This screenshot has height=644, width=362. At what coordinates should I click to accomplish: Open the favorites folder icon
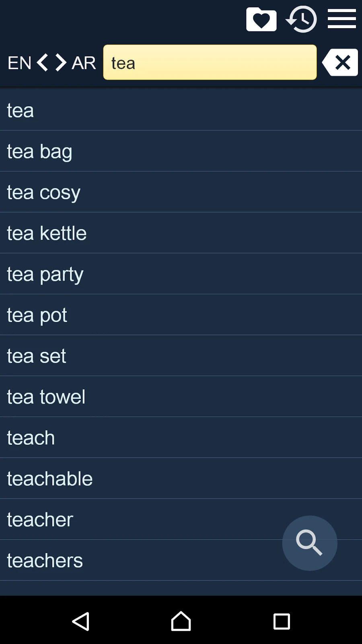point(261,19)
